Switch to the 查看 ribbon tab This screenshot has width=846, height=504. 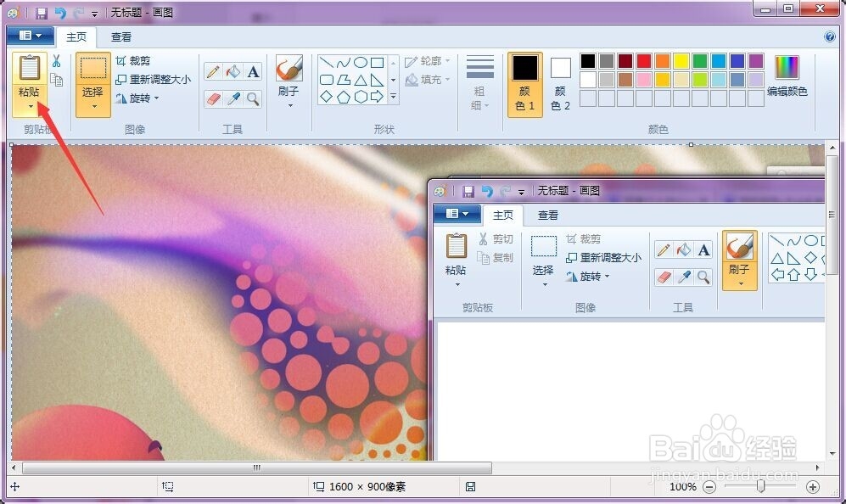(x=120, y=36)
